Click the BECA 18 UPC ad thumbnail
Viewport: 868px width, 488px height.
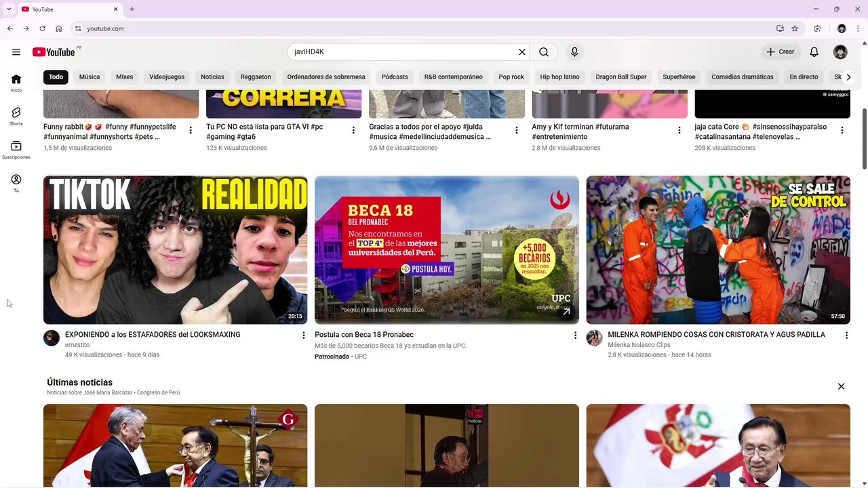[x=447, y=250]
